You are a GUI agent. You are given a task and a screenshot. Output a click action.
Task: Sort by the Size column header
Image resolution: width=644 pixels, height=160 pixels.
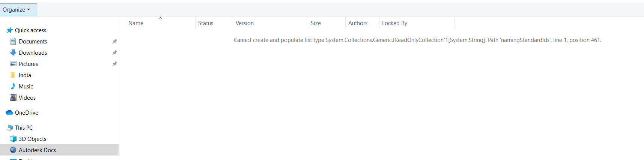click(327, 23)
